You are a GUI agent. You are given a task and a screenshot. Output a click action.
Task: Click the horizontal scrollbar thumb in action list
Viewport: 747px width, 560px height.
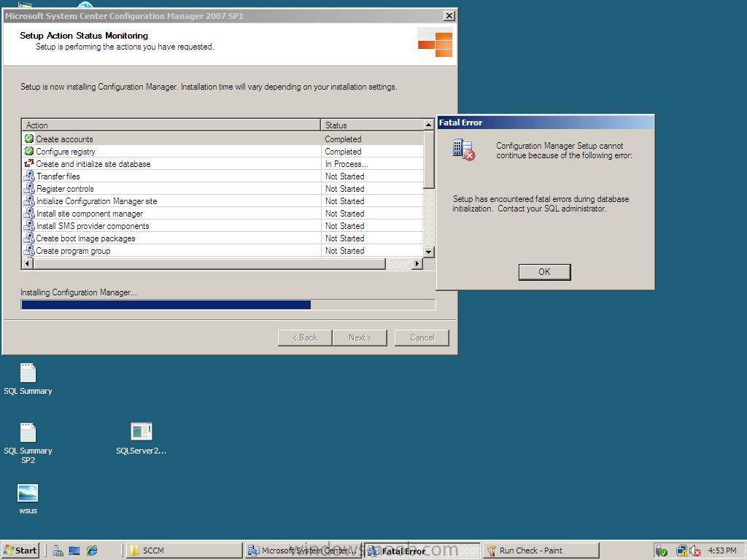[x=209, y=263]
